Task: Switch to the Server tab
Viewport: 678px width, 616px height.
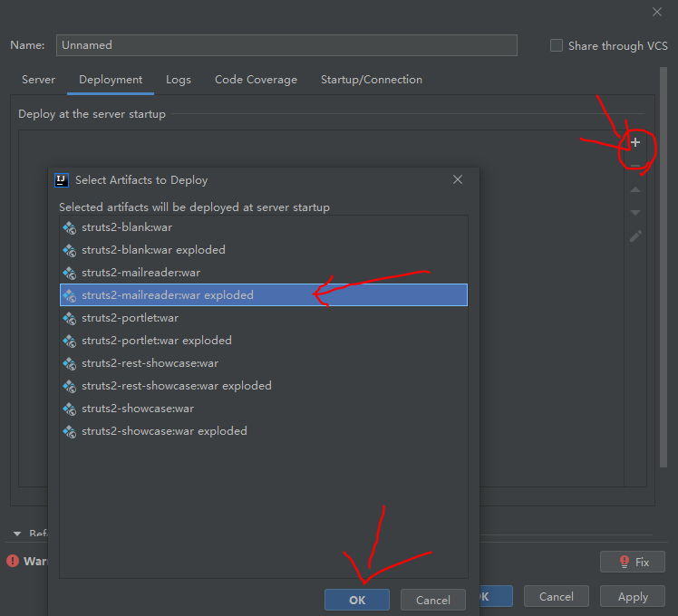Action: coord(38,80)
